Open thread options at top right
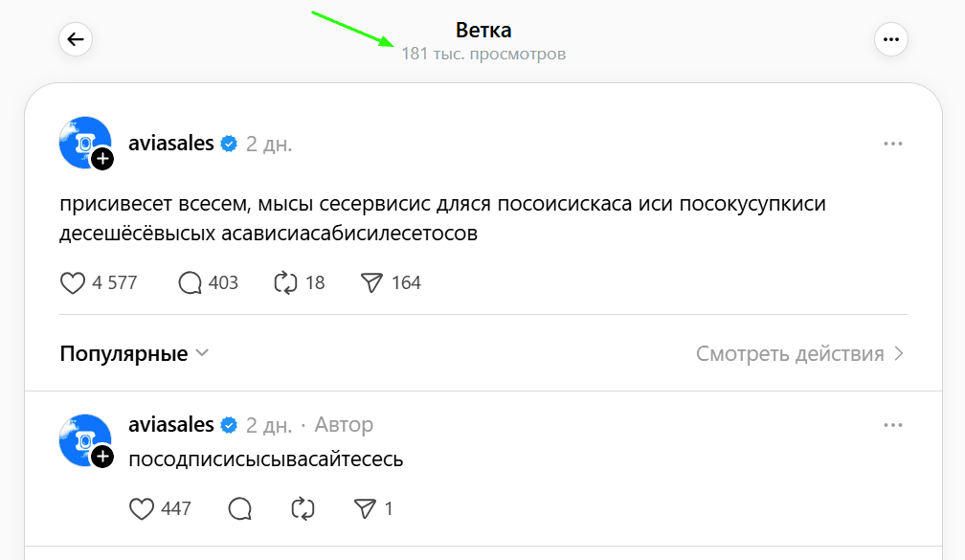The width and height of the screenshot is (965, 560). point(891,39)
